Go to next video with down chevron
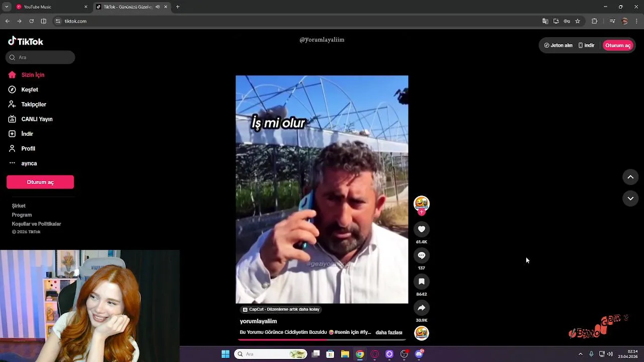Image resolution: width=644 pixels, height=362 pixels. (x=630, y=199)
